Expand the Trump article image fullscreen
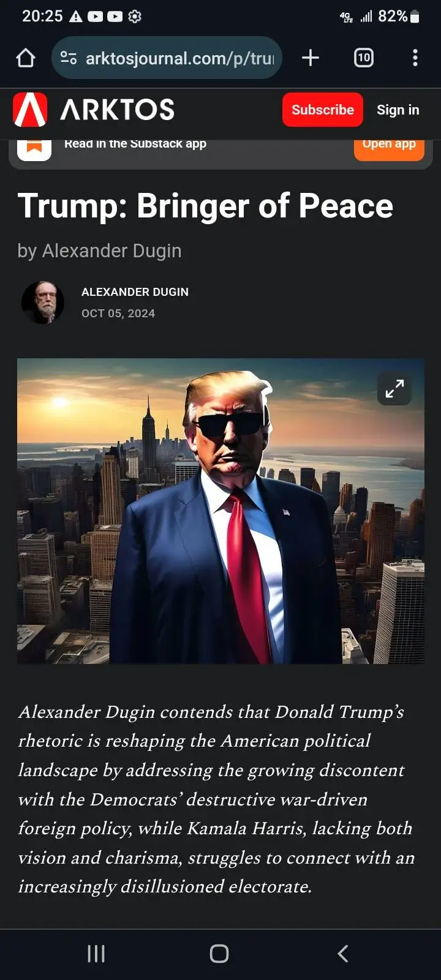 pos(394,388)
